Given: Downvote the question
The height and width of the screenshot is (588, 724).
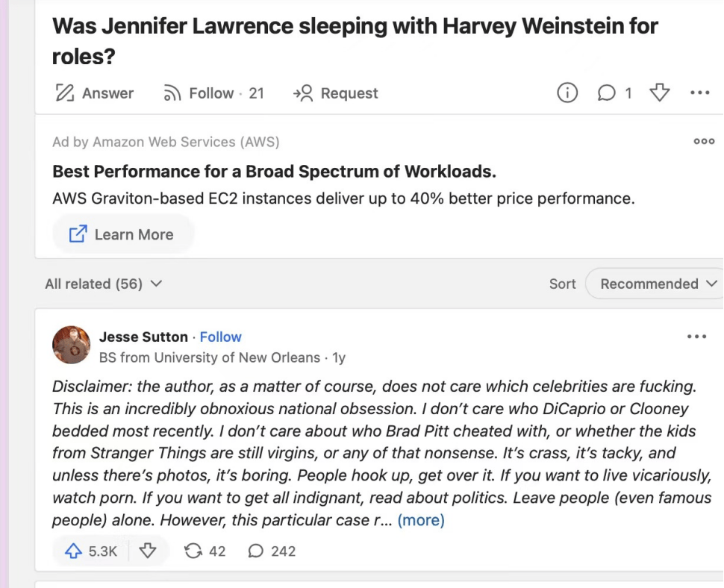Looking at the screenshot, I should click(x=660, y=93).
